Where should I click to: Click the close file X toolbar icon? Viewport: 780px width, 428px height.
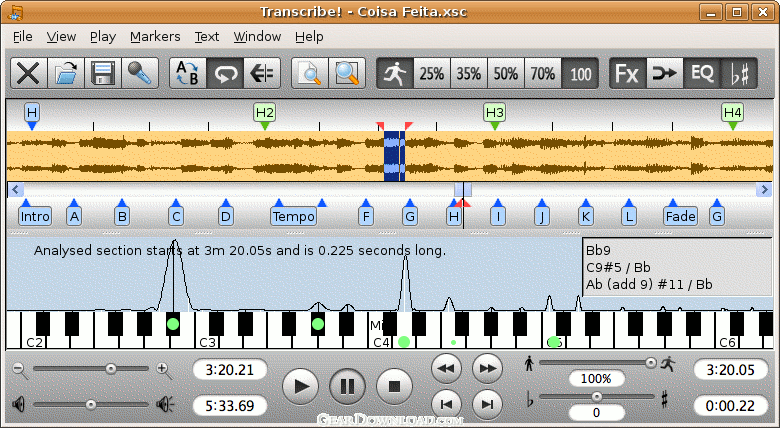coord(29,74)
